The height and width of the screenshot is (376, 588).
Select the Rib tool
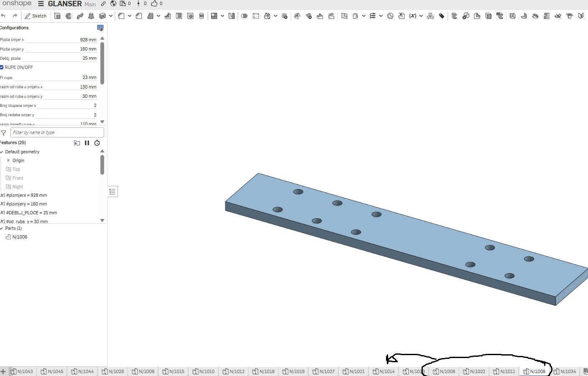(168, 16)
